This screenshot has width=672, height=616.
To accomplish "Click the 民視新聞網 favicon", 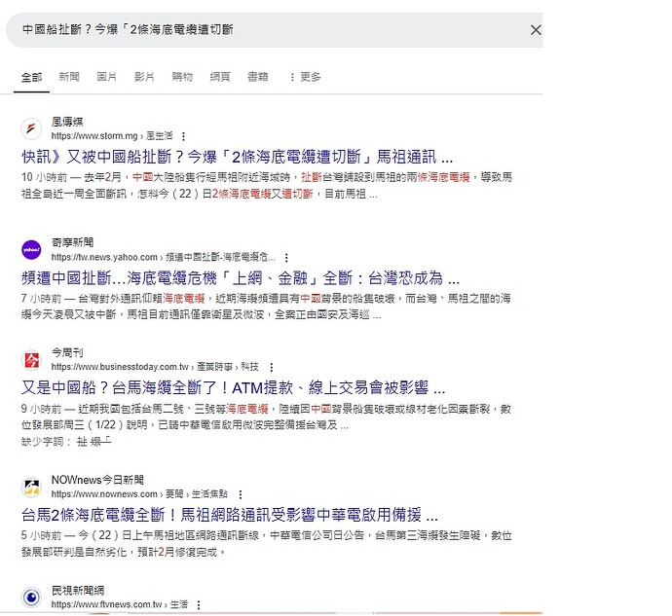I will [x=31, y=598].
